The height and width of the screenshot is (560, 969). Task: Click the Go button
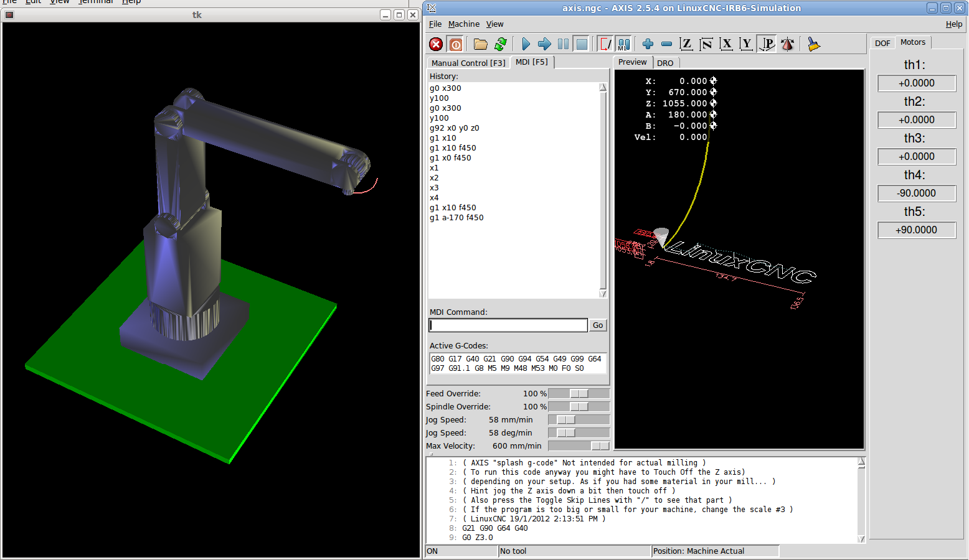pos(598,325)
